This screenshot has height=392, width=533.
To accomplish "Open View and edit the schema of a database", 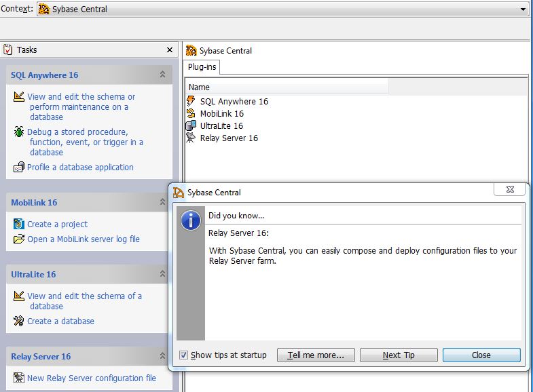I will click(x=85, y=301).
